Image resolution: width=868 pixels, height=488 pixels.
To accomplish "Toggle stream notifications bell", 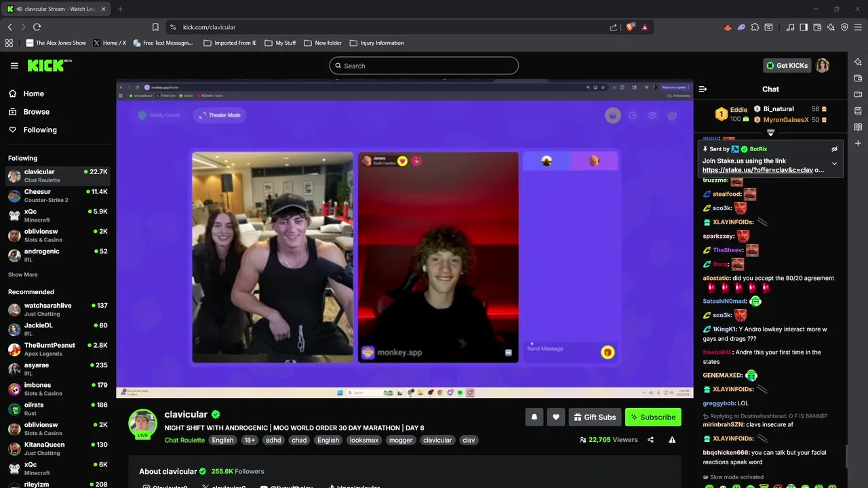I will [x=534, y=418].
